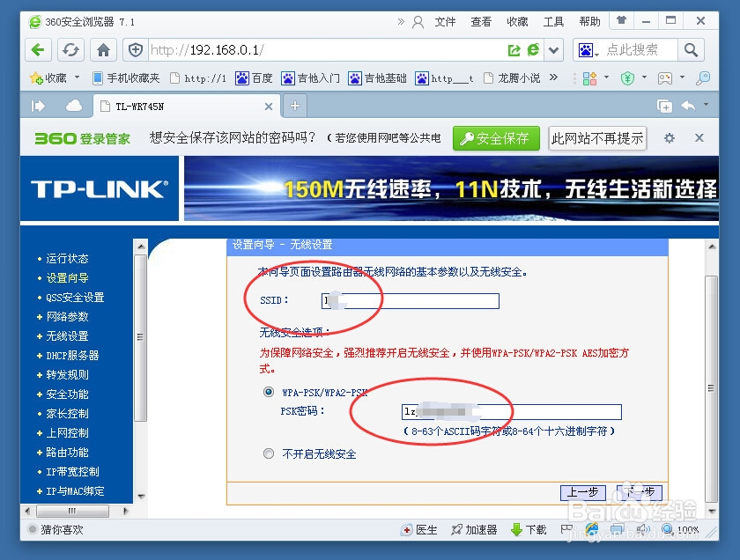Click the magnifier search button

691,50
